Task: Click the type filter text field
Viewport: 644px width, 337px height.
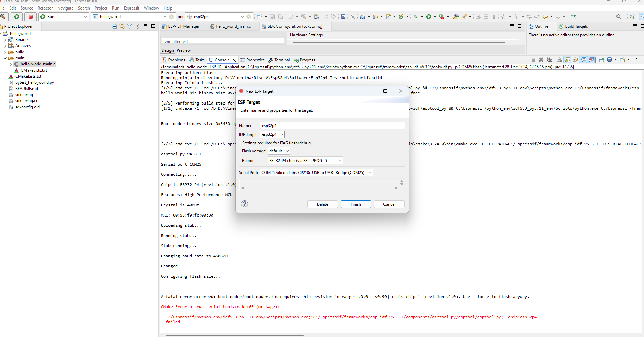Action: coord(222,41)
